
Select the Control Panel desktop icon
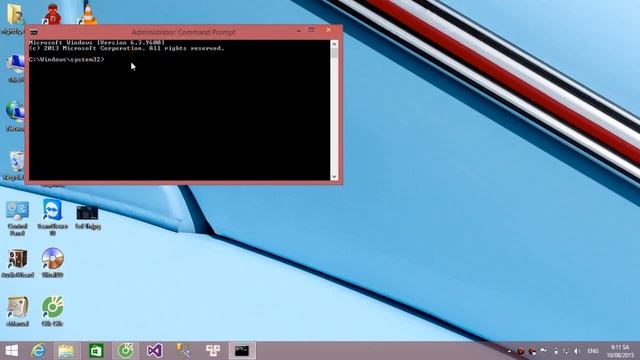tap(17, 217)
